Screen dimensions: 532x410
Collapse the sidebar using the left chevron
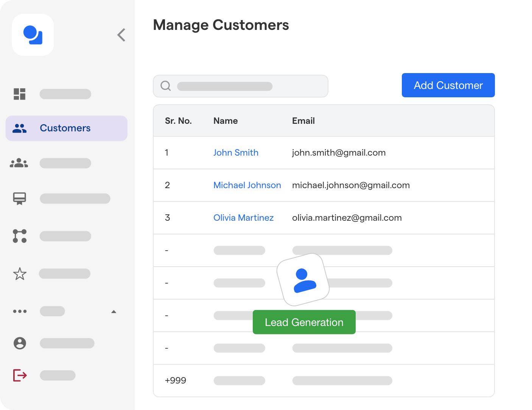pyautogui.click(x=121, y=35)
